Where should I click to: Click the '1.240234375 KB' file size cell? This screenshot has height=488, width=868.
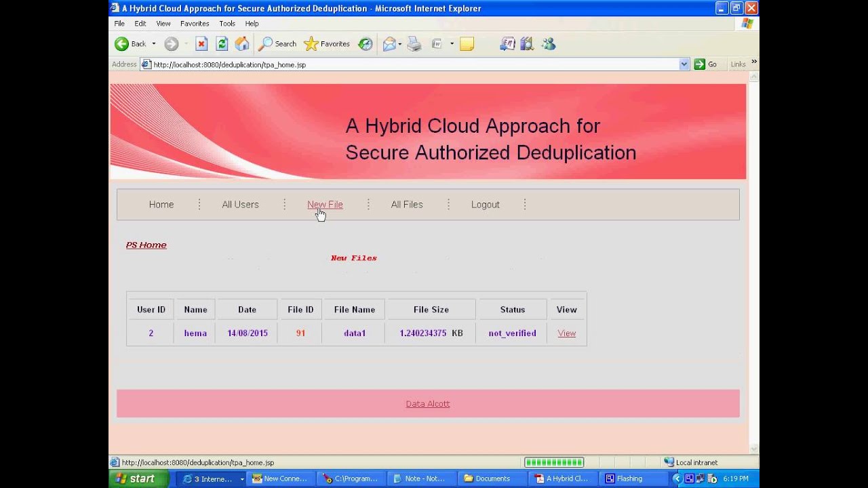click(431, 333)
